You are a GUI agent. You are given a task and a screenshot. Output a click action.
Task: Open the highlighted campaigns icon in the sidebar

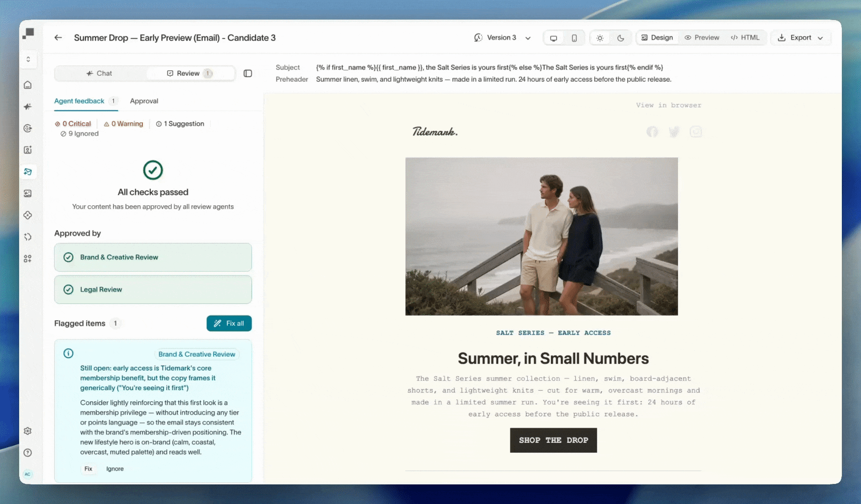28,172
